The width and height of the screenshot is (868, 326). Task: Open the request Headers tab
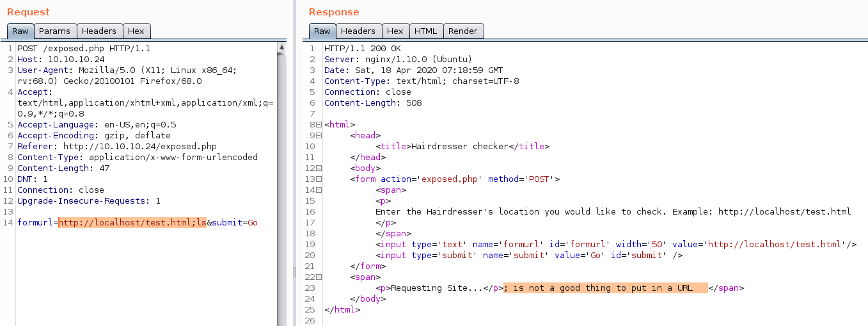tap(99, 31)
